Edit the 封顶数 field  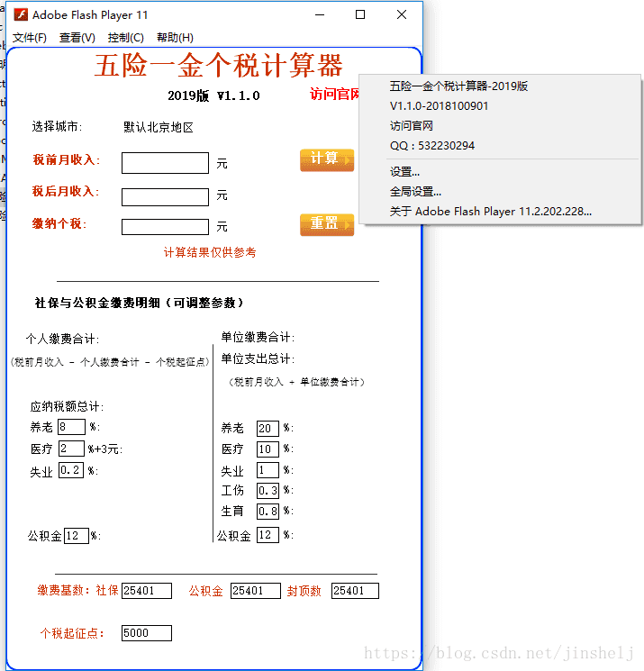coord(355,591)
